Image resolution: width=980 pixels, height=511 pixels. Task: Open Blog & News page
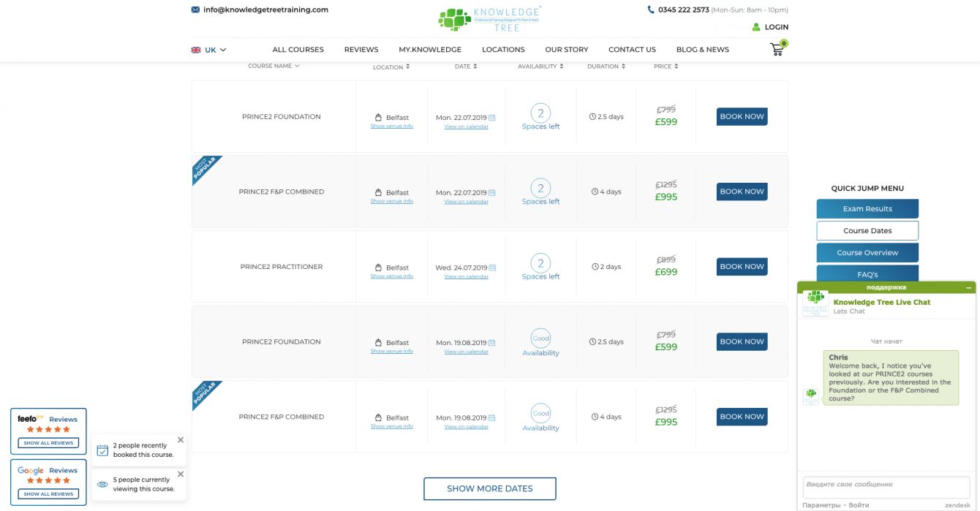pos(703,50)
